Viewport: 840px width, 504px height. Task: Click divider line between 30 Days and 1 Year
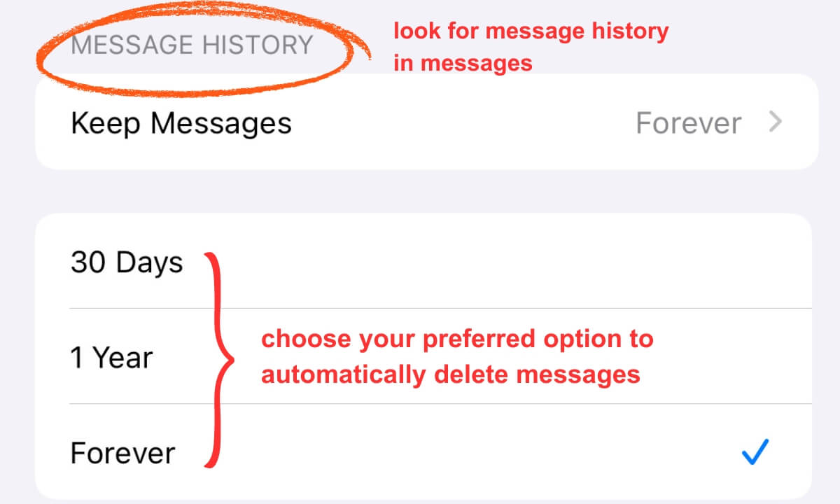(441, 308)
